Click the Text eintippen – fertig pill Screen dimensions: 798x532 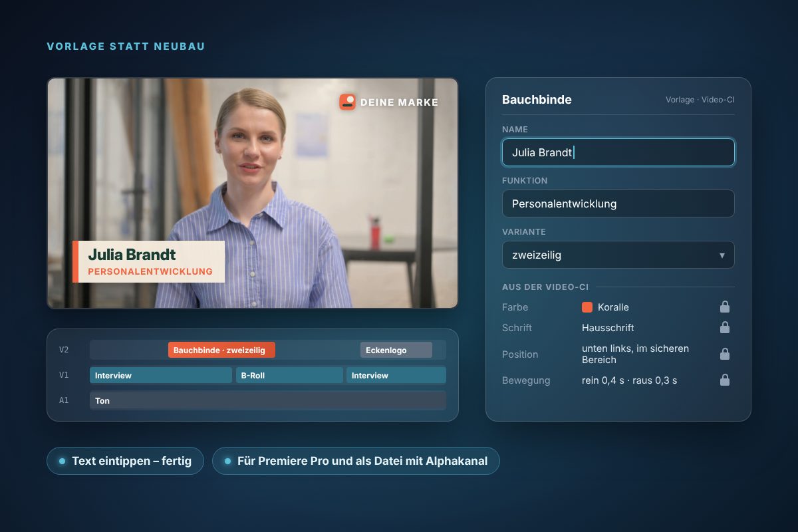(x=125, y=461)
